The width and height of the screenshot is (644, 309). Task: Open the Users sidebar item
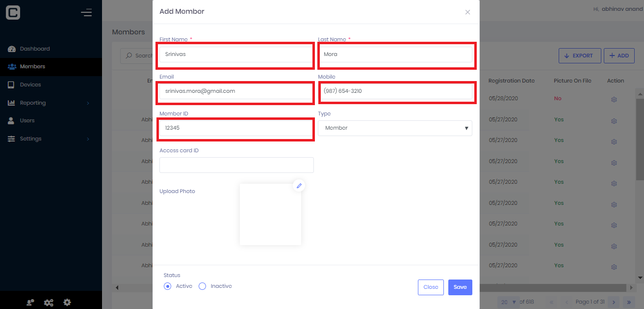coord(27,120)
